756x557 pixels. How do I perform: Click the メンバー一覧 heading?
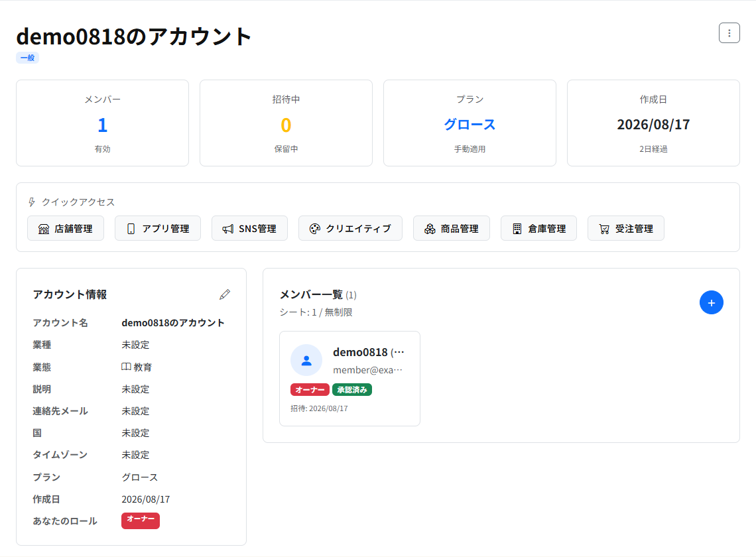pos(311,294)
